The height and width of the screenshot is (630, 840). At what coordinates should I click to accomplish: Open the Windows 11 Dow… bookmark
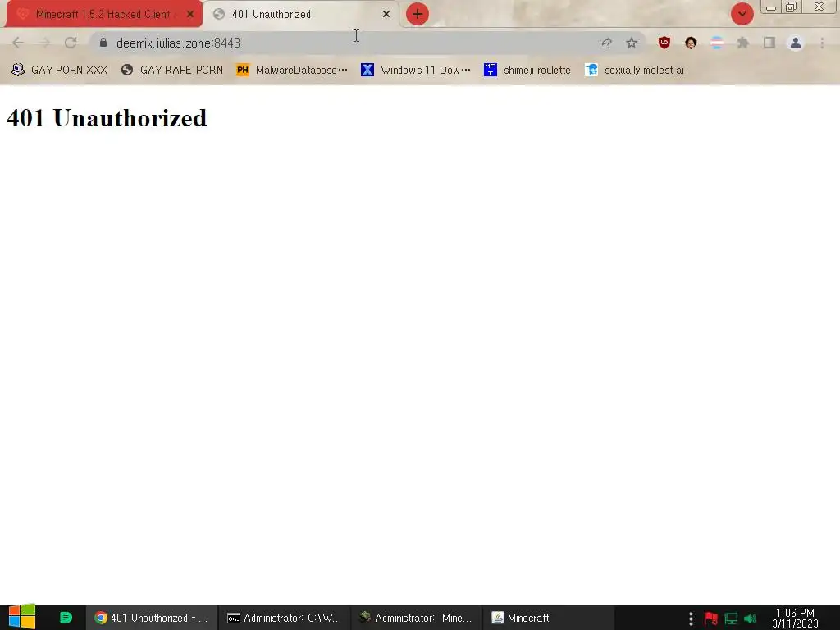click(x=416, y=70)
